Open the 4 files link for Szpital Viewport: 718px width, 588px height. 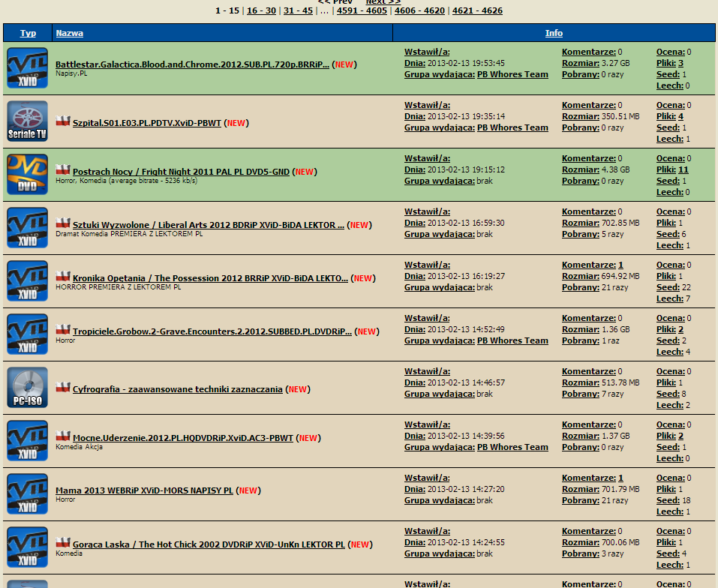pyautogui.click(x=681, y=116)
